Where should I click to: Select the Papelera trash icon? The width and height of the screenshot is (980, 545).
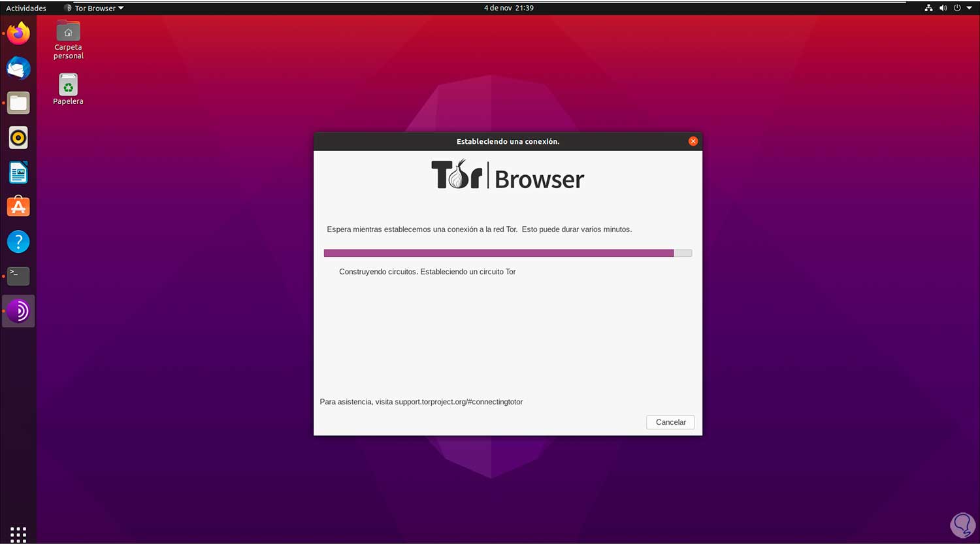68,89
